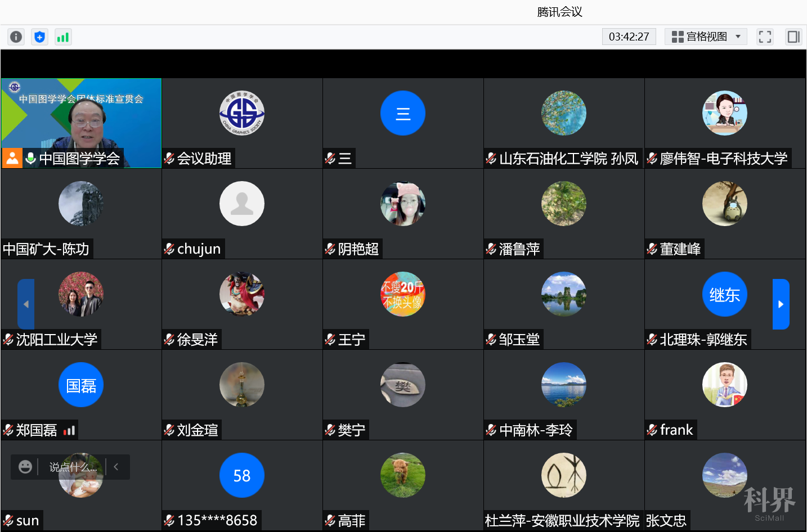Click the green signal bars indicator
807x532 pixels.
pos(63,37)
